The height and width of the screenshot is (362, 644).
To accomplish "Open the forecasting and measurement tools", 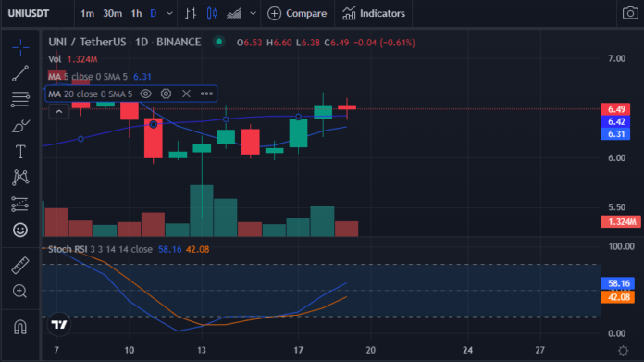I will click(20, 204).
